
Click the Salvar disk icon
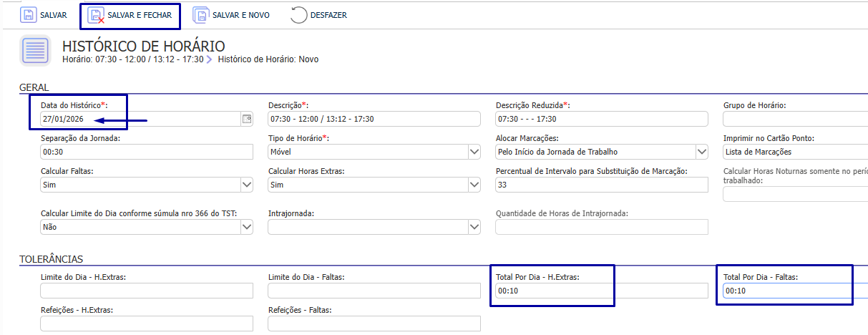28,15
